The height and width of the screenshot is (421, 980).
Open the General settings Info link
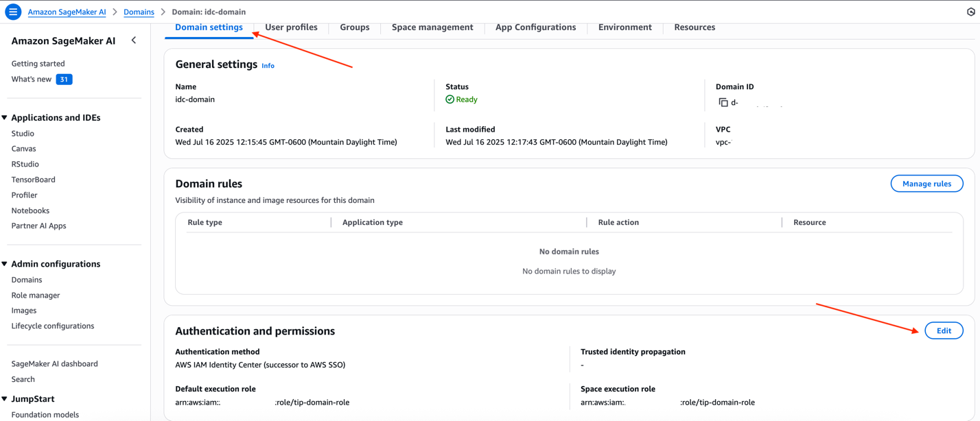tap(268, 65)
